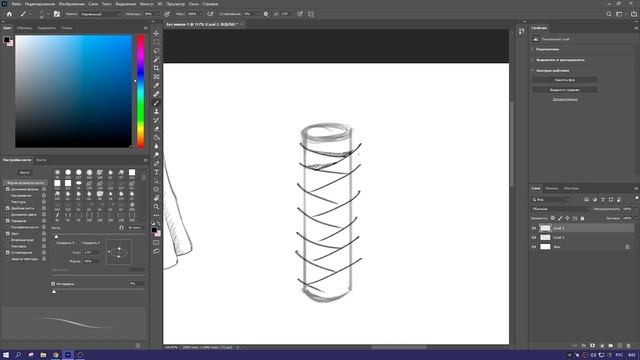This screenshot has width=640, height=360.
Task: Click the Кисти button in brush settings panel
Action: (25, 173)
